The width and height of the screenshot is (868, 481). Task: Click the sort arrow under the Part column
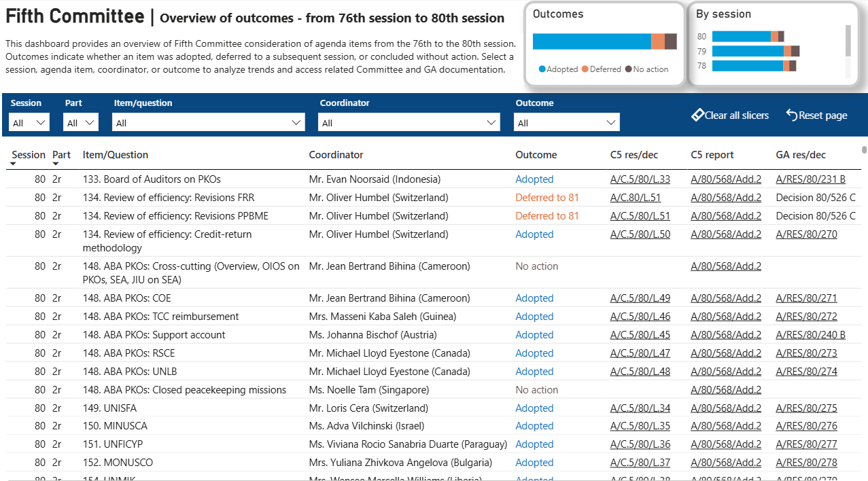click(x=56, y=164)
